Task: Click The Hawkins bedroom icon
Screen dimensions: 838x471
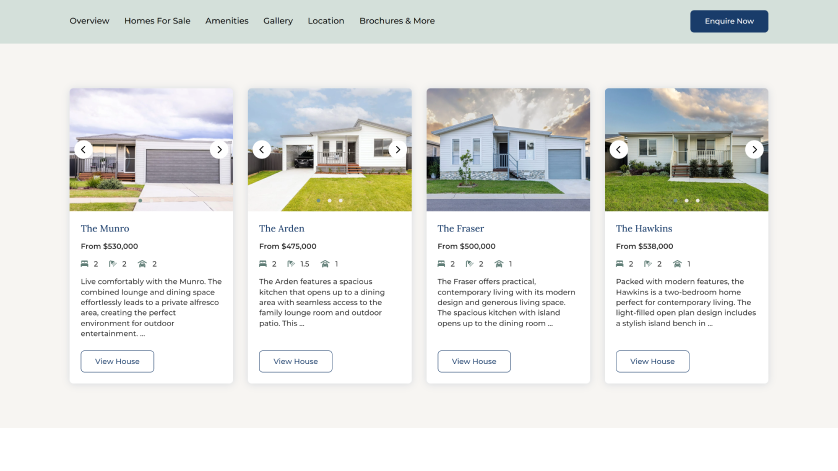Action: click(x=620, y=264)
